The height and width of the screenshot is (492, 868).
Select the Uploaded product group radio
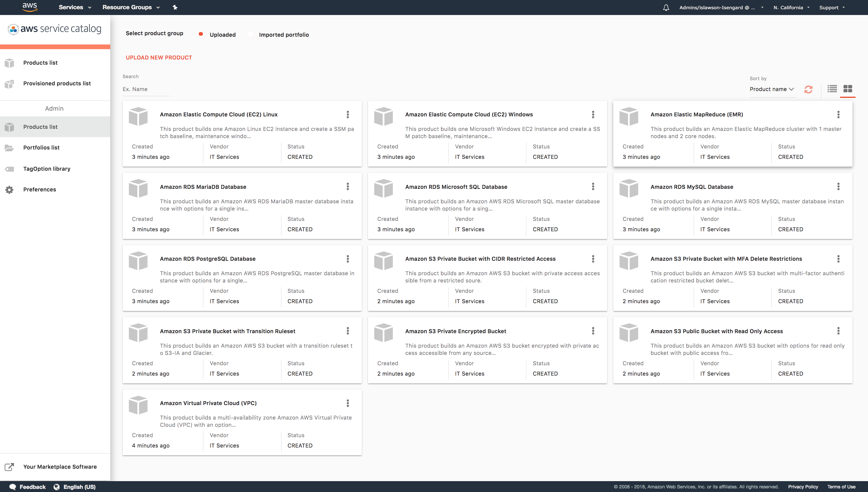point(201,34)
